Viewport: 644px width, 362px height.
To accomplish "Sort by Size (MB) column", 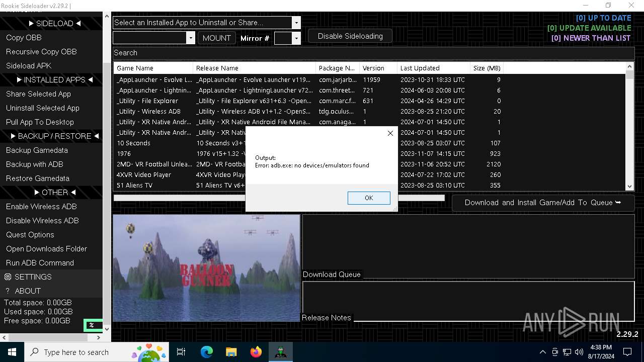I will click(x=487, y=68).
